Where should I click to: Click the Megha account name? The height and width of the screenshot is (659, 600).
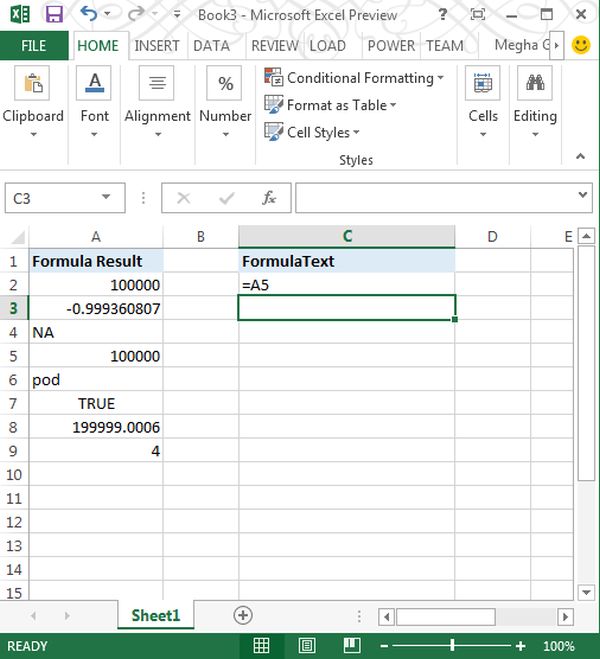point(522,45)
